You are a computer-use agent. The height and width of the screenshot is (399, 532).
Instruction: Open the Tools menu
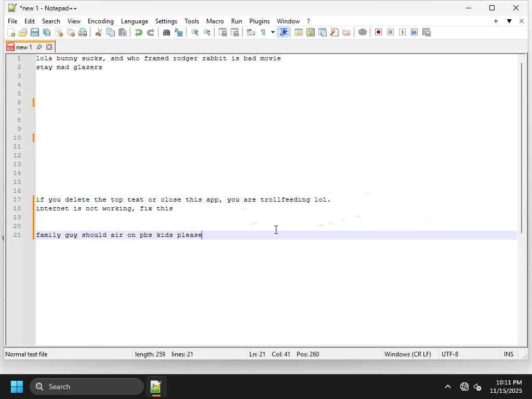coord(192,21)
